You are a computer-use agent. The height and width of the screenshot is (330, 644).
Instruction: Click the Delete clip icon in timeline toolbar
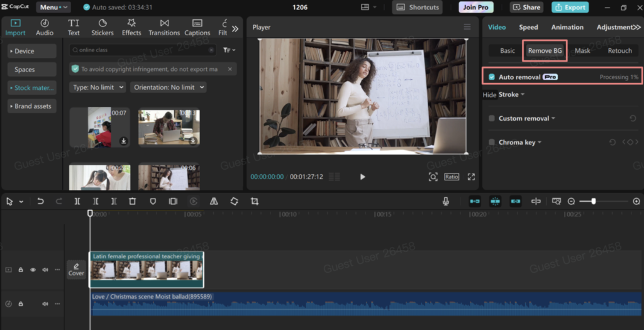pos(132,201)
